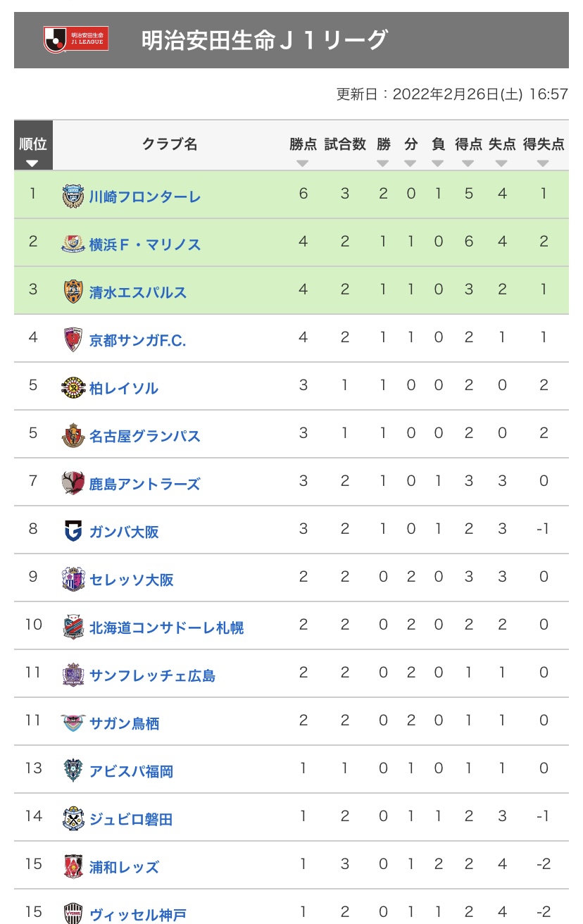Click the J League logo in header
Screen dimensions: 583x924
coord(75,39)
